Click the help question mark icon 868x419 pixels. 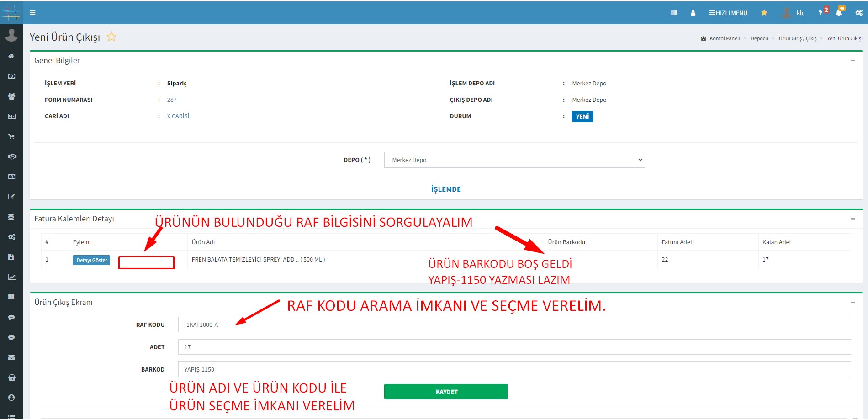[820, 13]
